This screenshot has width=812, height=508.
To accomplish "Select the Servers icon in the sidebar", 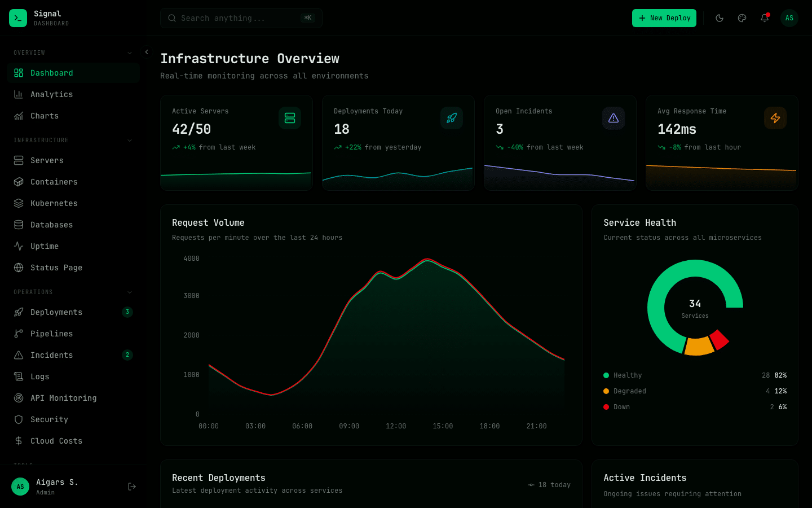I will point(19,160).
